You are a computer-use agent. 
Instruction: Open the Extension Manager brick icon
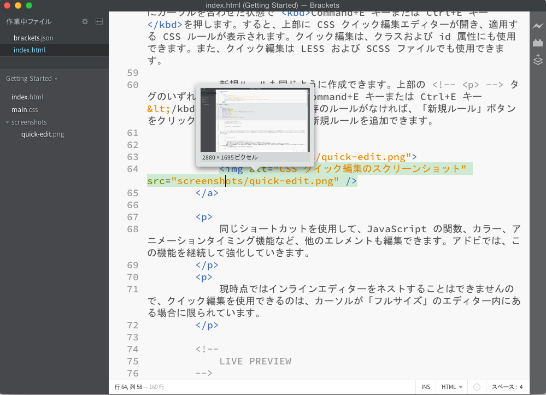(x=538, y=43)
